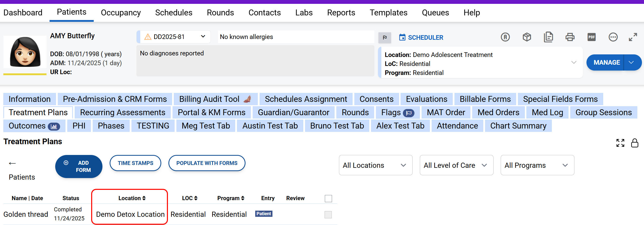Image resolution: width=644 pixels, height=225 pixels.
Task: Click the TIME STAMPS button
Action: tap(135, 163)
